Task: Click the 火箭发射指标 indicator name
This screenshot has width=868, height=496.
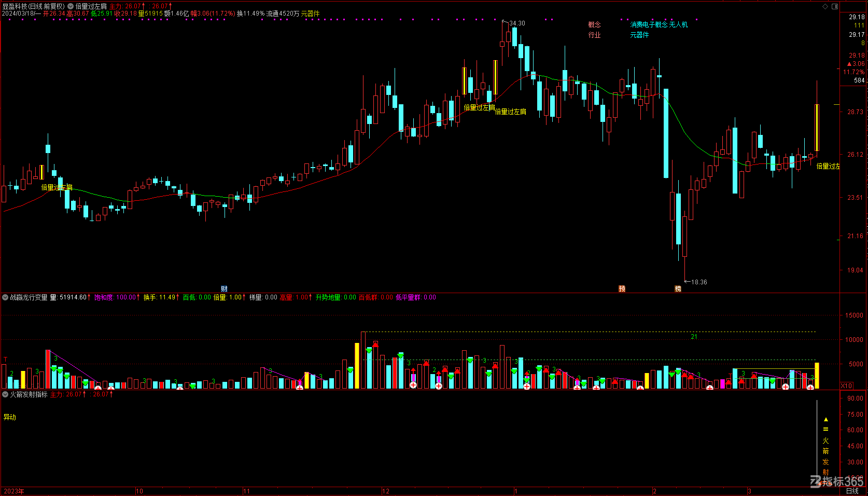Action: 29,394
